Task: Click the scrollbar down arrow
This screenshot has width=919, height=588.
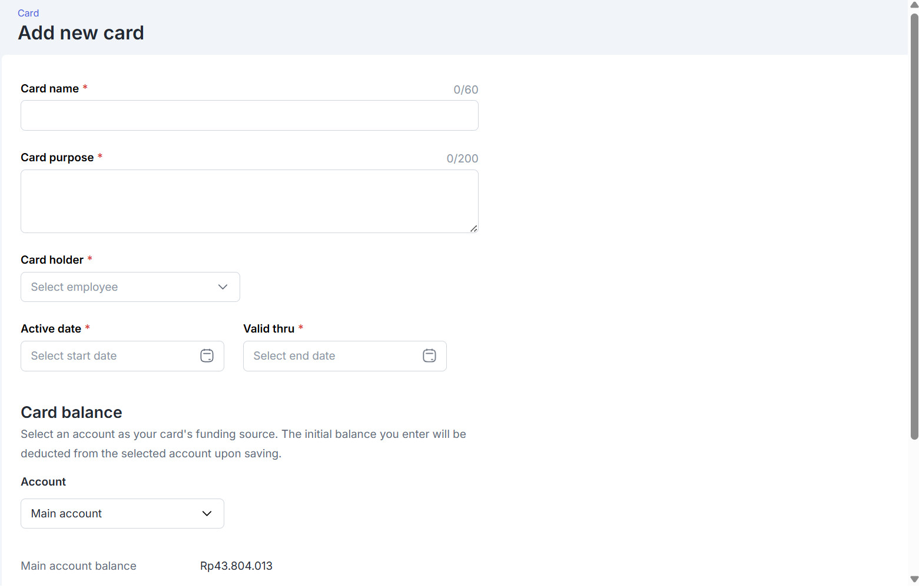Action: pos(914,579)
